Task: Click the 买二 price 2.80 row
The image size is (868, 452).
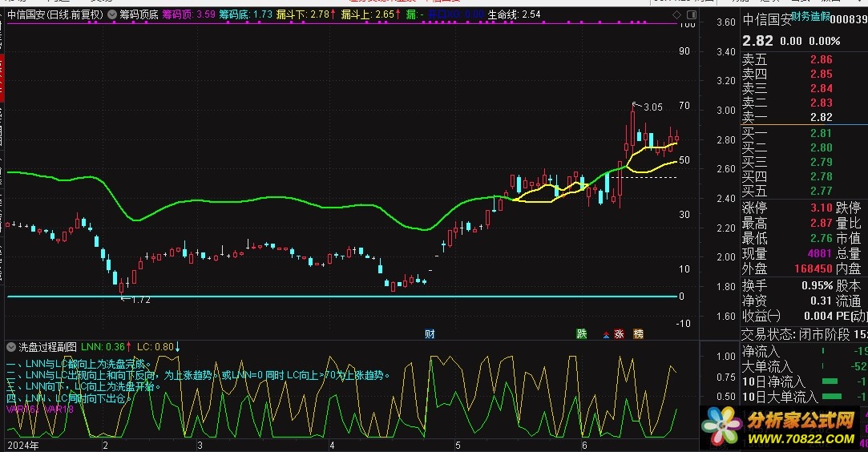Action: tap(787, 147)
